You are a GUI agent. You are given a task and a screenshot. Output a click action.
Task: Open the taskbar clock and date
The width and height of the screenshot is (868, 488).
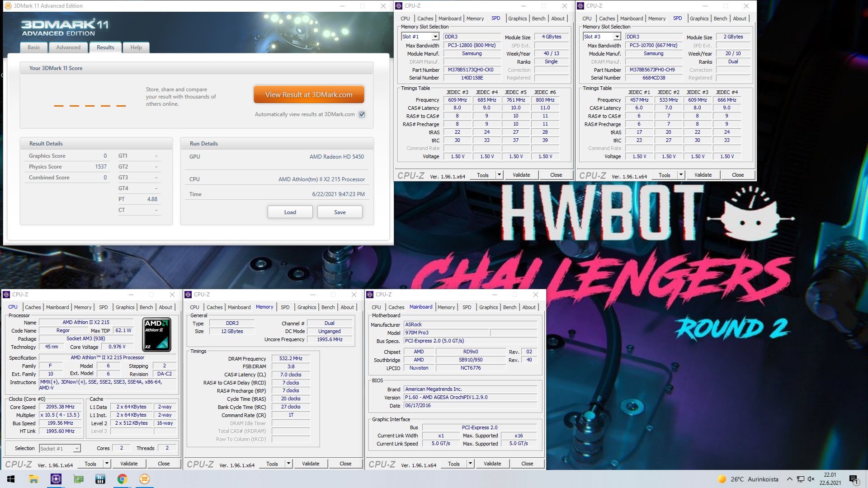[830, 479]
